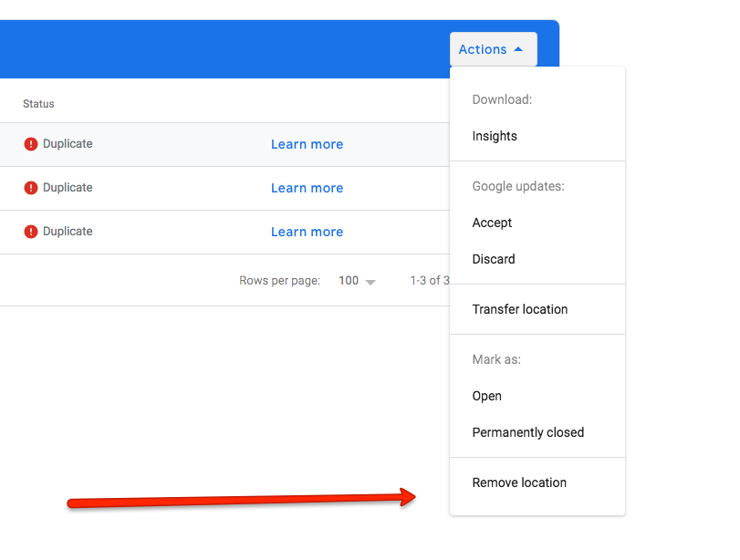The width and height of the screenshot is (740, 560).
Task: Mark the location as Permanently closed
Action: pyautogui.click(x=527, y=432)
